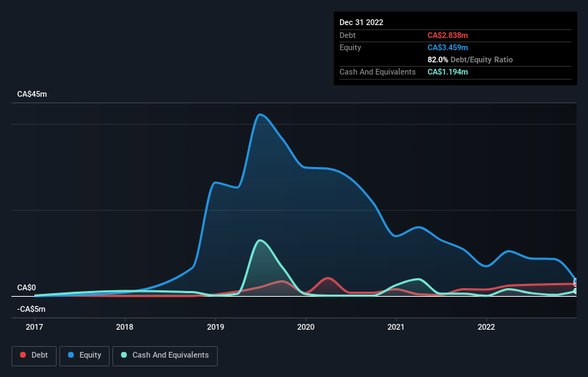Click the Cash value CA$1.194m in tooltip
Screen dimensions: 588x377
pos(448,72)
